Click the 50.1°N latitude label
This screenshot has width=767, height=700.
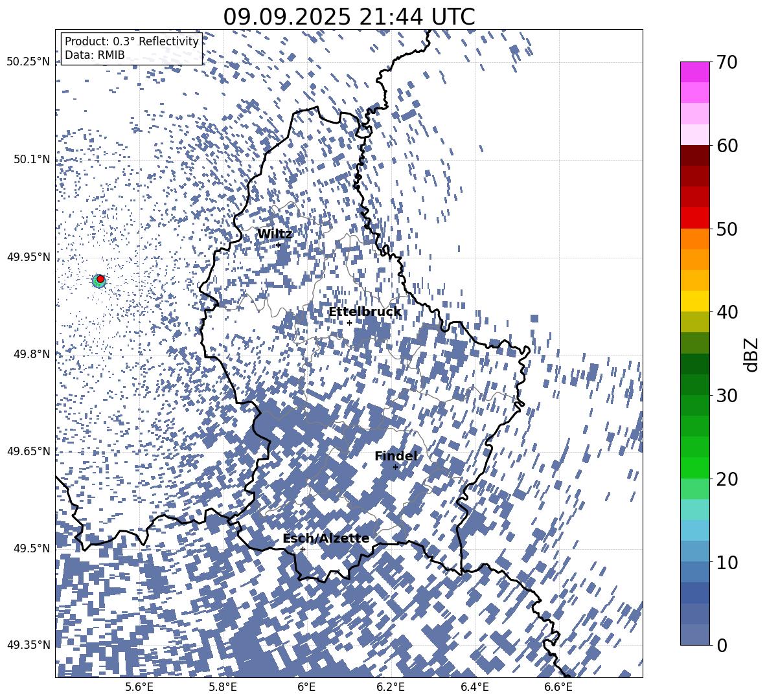click(x=32, y=159)
